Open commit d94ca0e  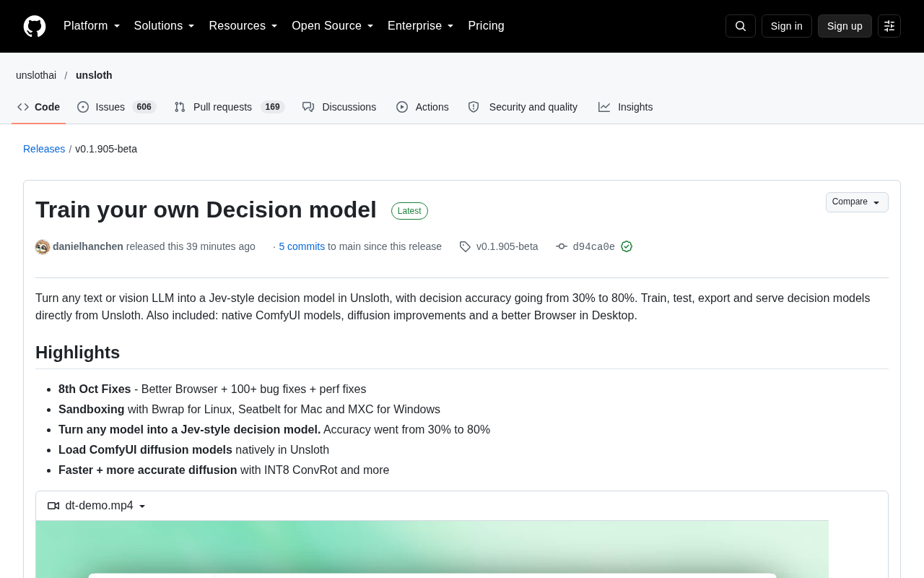tap(594, 246)
